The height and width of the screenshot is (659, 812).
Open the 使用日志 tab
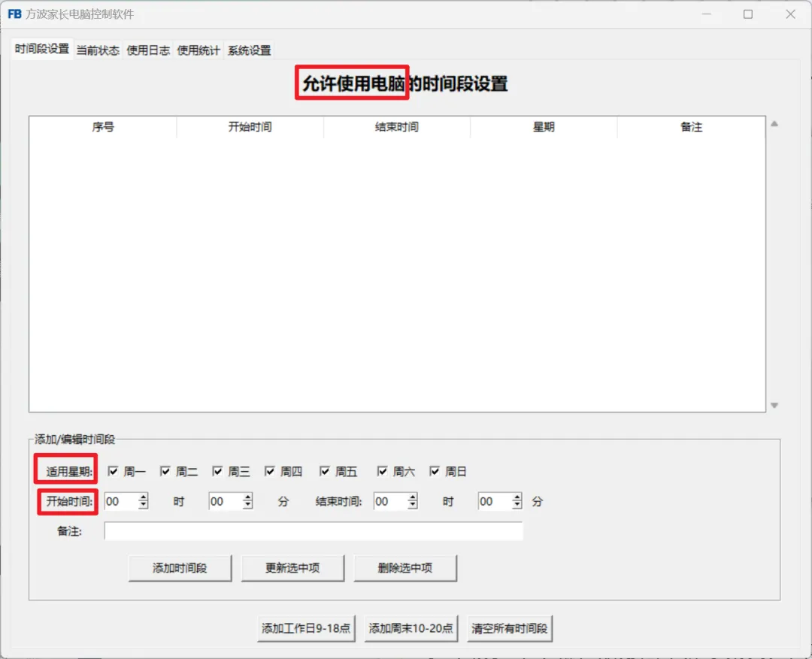click(x=148, y=50)
